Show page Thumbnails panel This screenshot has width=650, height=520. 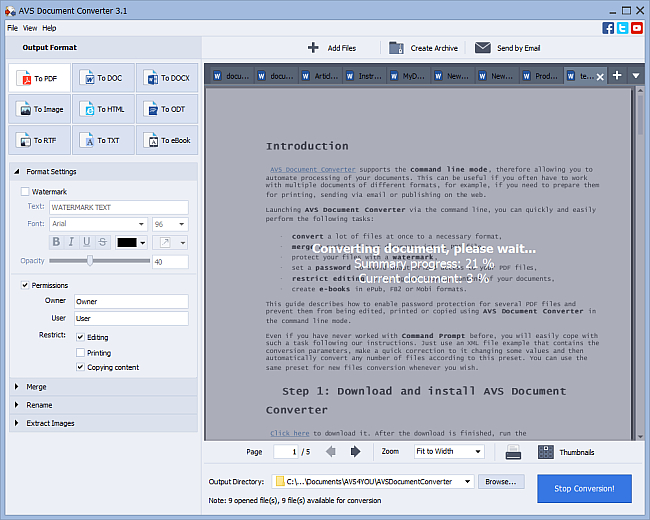(566, 452)
